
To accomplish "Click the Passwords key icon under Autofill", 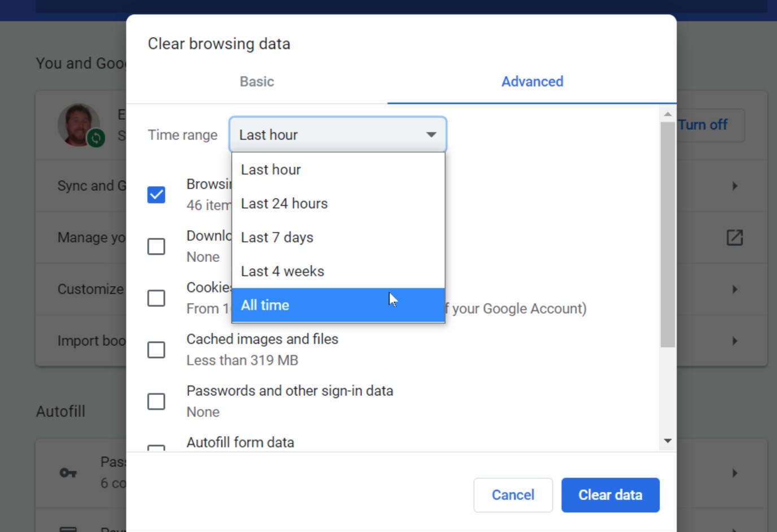I will click(x=68, y=473).
